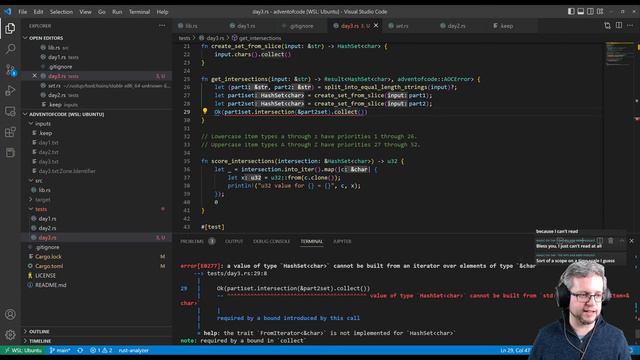Click the Customize Layout icon in title bar
Viewport: 640px width, 360px height.
pyautogui.click(x=600, y=11)
